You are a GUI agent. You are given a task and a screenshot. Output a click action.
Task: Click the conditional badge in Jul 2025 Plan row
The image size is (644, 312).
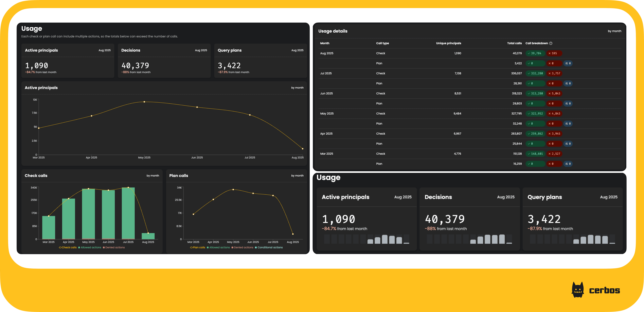tap(568, 83)
